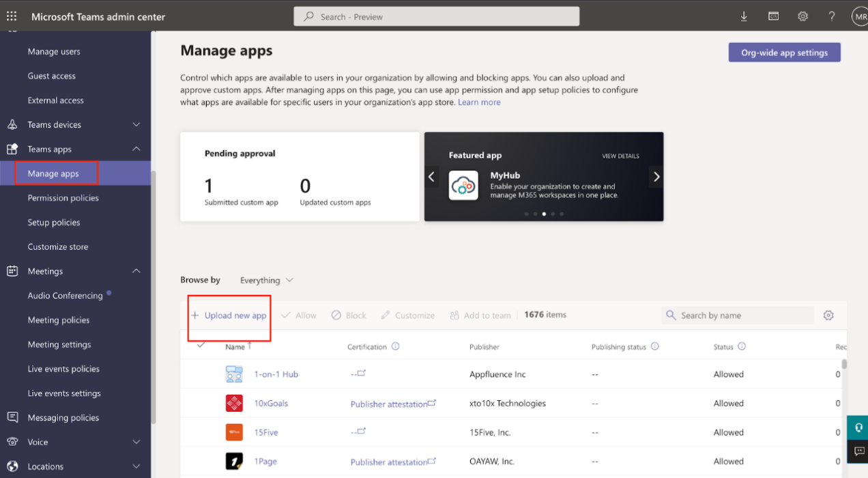Click the Teams apps sidebar icon
This screenshot has height=478, width=868.
[x=12, y=149]
